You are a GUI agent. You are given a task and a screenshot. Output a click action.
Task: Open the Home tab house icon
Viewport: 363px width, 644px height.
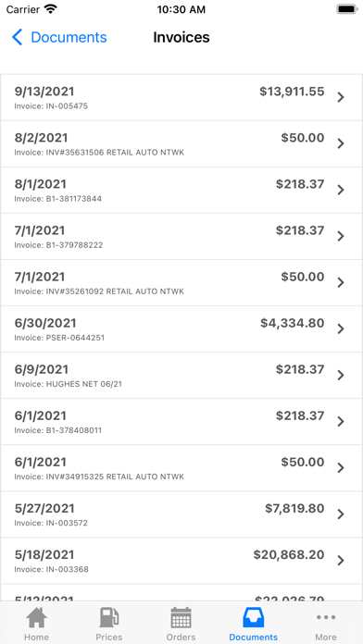[36, 617]
